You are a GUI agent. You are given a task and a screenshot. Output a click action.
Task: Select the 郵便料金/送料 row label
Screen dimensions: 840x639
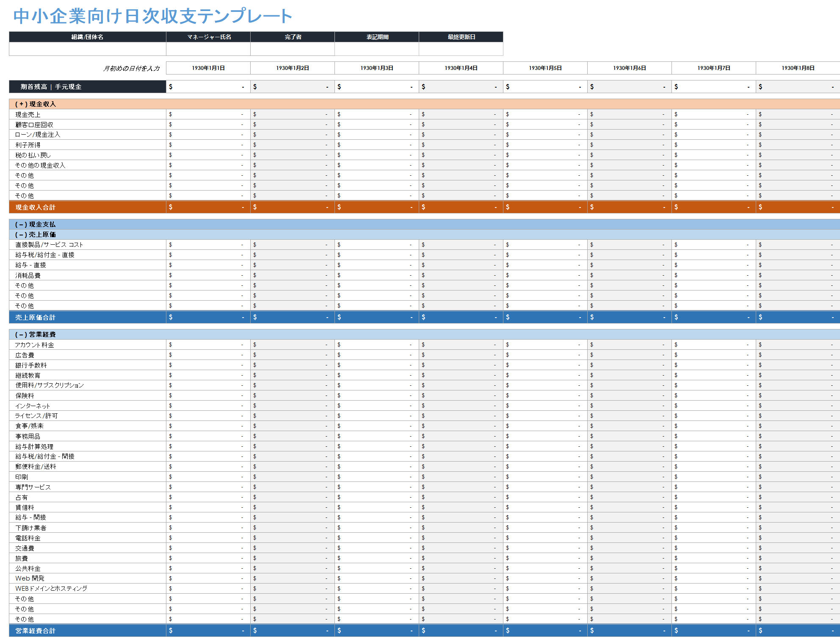point(88,467)
